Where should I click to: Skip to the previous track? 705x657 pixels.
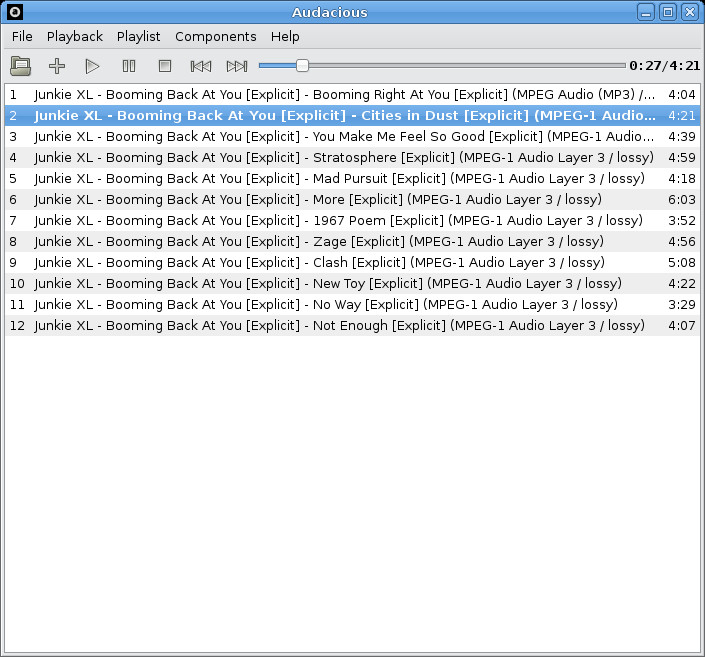201,66
